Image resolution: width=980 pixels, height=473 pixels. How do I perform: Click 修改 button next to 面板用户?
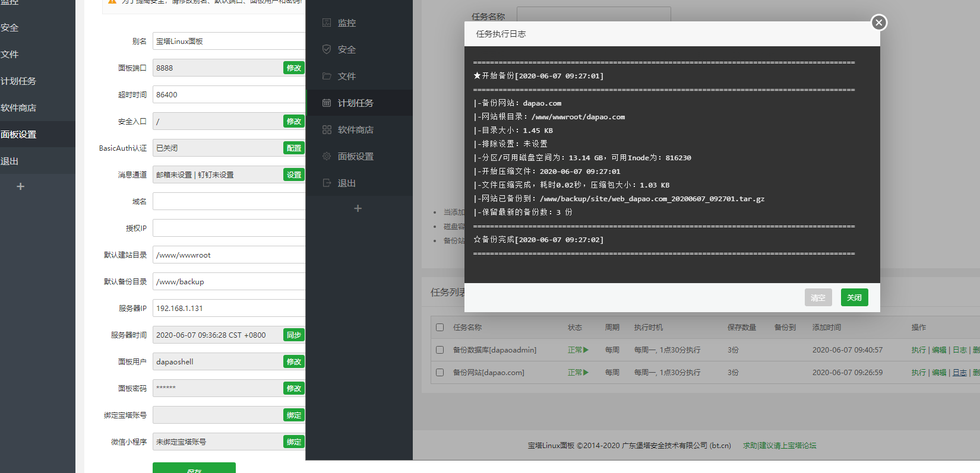point(294,361)
